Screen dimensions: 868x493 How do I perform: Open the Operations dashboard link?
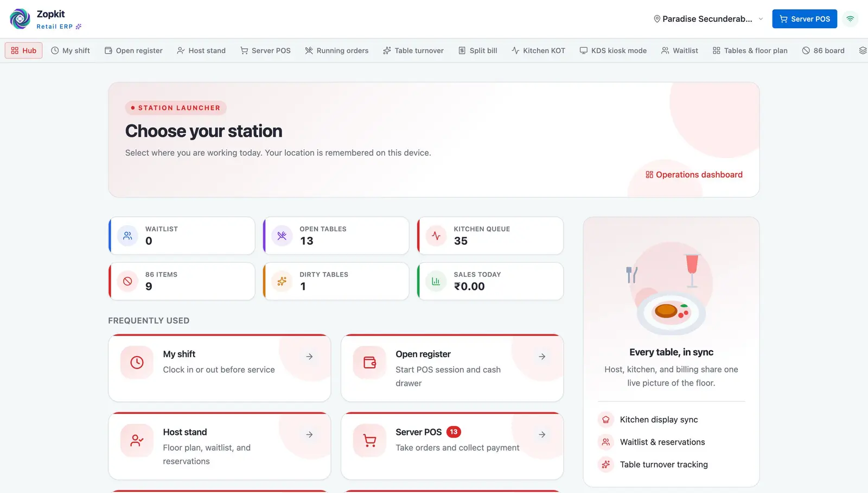coord(694,175)
